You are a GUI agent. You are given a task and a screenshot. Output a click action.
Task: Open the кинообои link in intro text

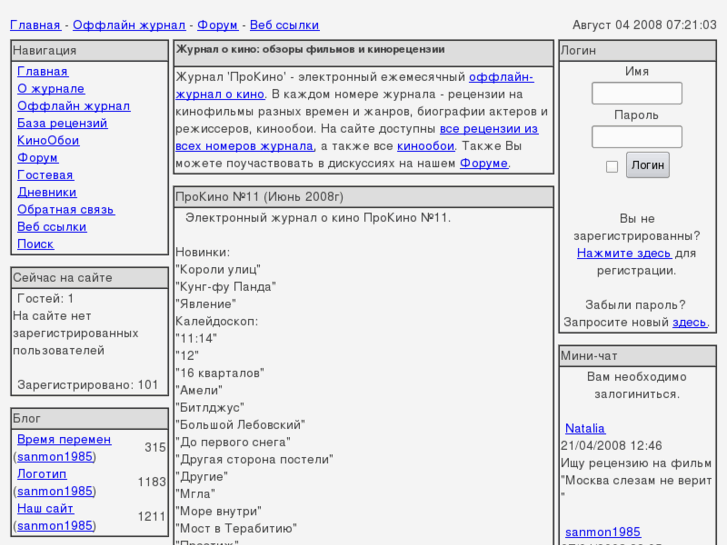[426, 146]
